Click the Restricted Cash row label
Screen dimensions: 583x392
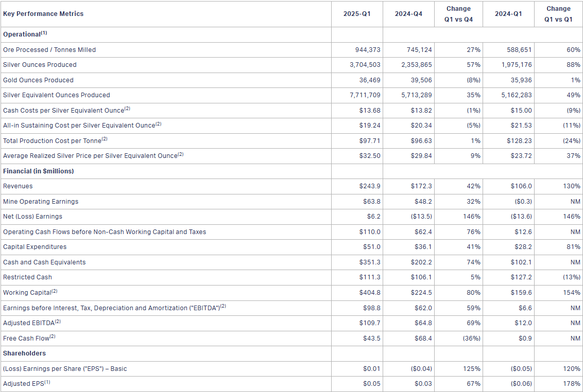pos(27,277)
